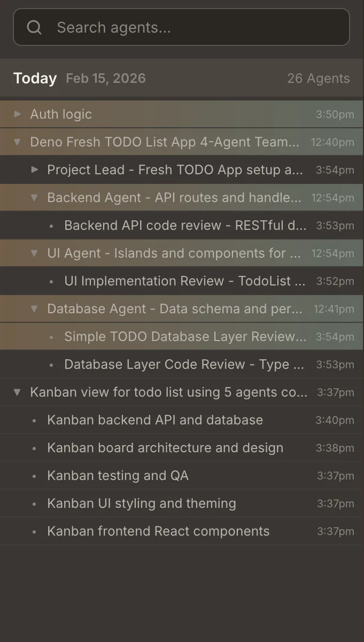
Task: Collapse the Deno Fresh TODO List App team
Action: [17, 142]
